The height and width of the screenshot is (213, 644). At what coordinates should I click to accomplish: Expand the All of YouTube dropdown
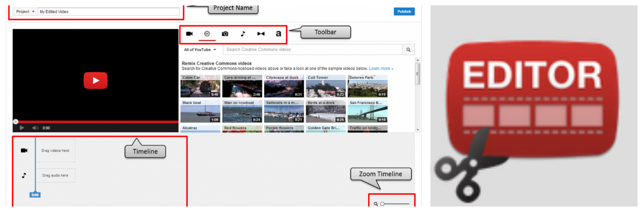pos(200,49)
